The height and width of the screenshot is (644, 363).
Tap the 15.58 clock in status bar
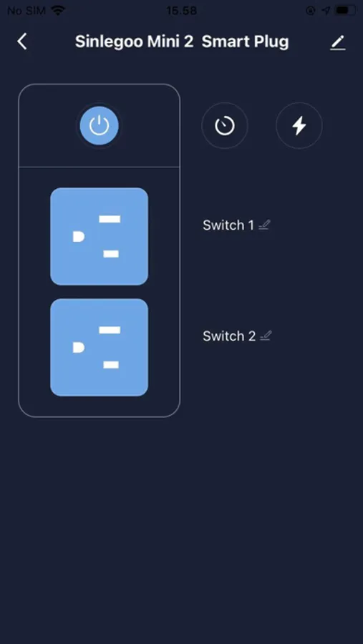(x=181, y=10)
